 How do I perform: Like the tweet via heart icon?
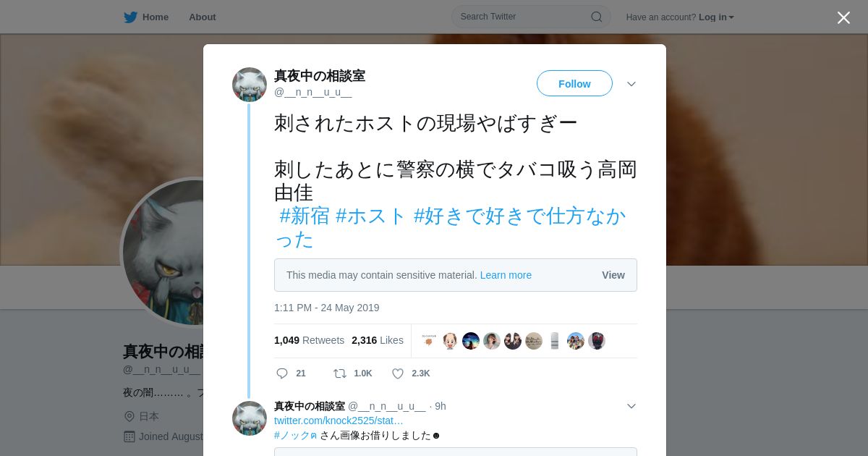click(x=398, y=373)
